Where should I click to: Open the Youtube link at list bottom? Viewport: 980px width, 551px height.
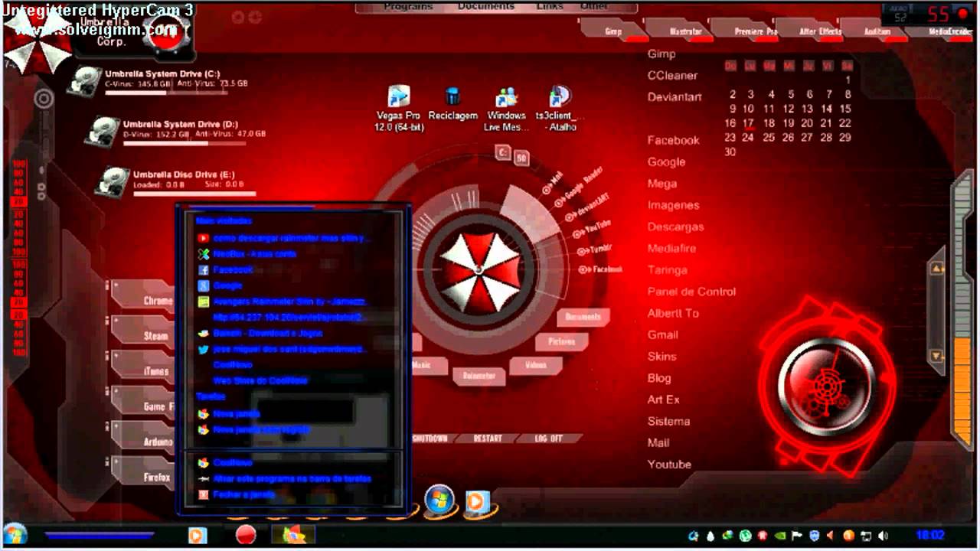point(669,464)
